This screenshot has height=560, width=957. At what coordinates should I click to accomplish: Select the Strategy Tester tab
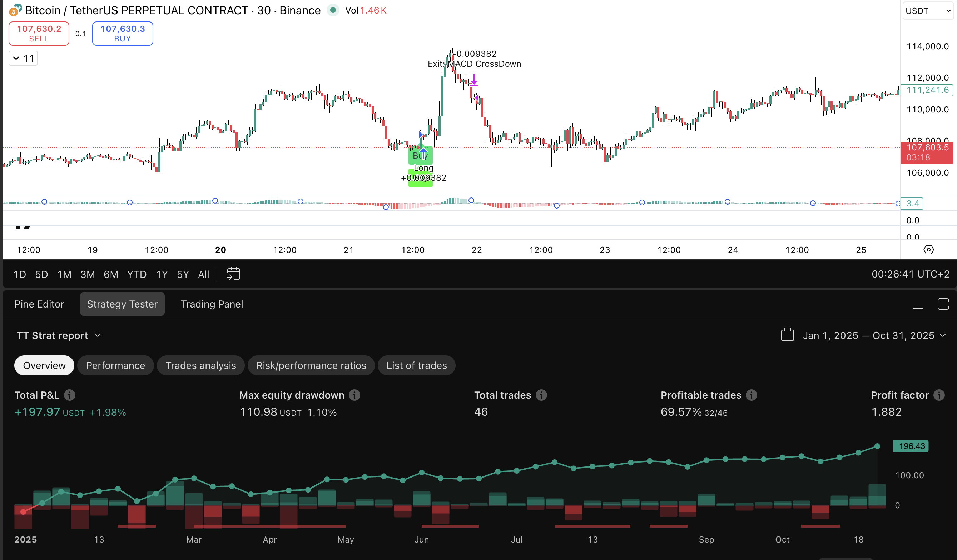point(122,304)
